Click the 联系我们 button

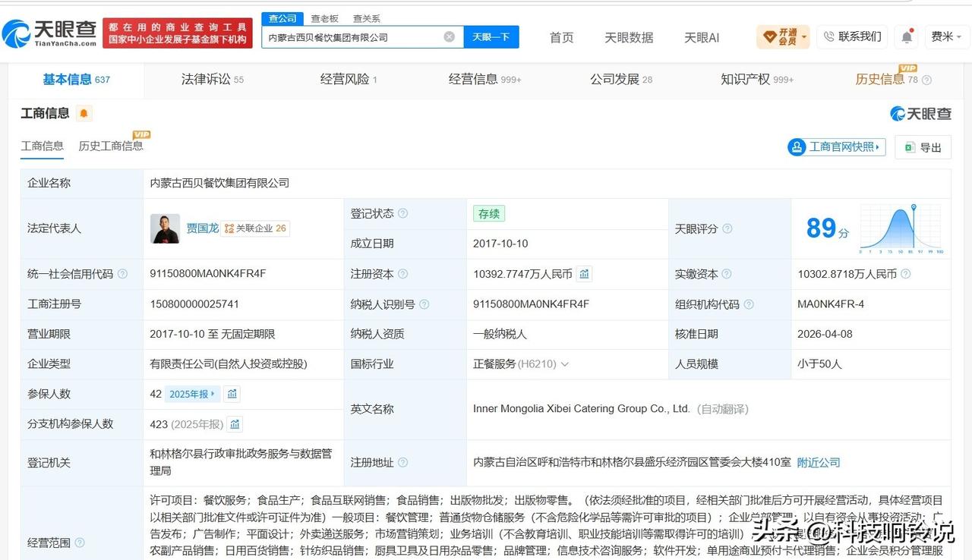[852, 36]
